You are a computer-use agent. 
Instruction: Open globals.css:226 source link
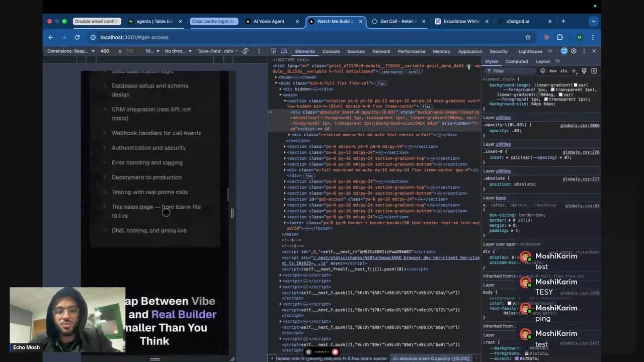pyautogui.click(x=581, y=152)
